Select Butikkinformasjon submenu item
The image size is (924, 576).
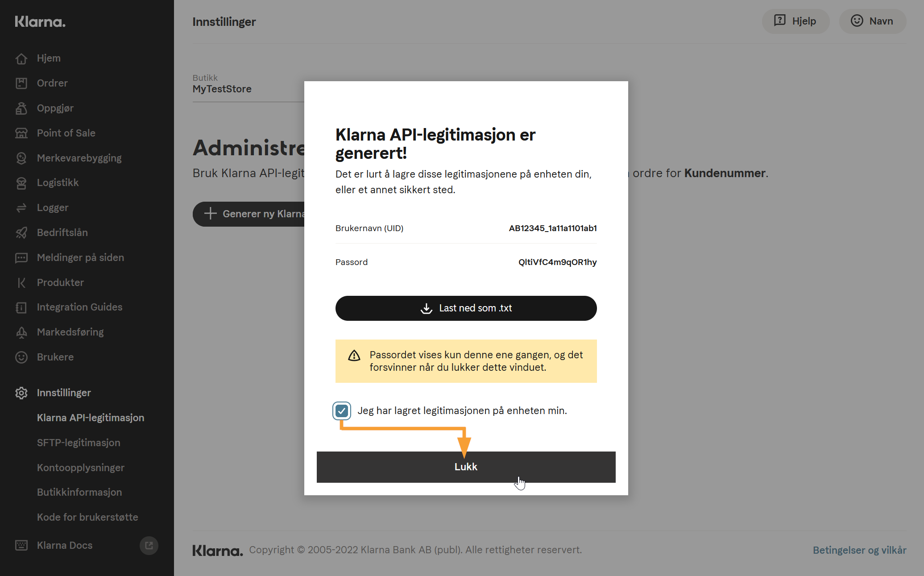tap(79, 492)
